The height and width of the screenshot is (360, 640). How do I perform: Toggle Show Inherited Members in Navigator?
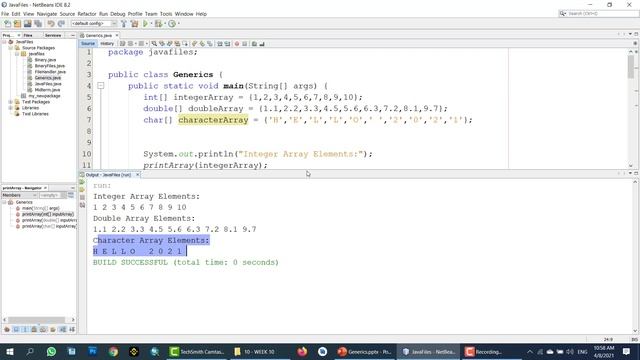pos(7,329)
